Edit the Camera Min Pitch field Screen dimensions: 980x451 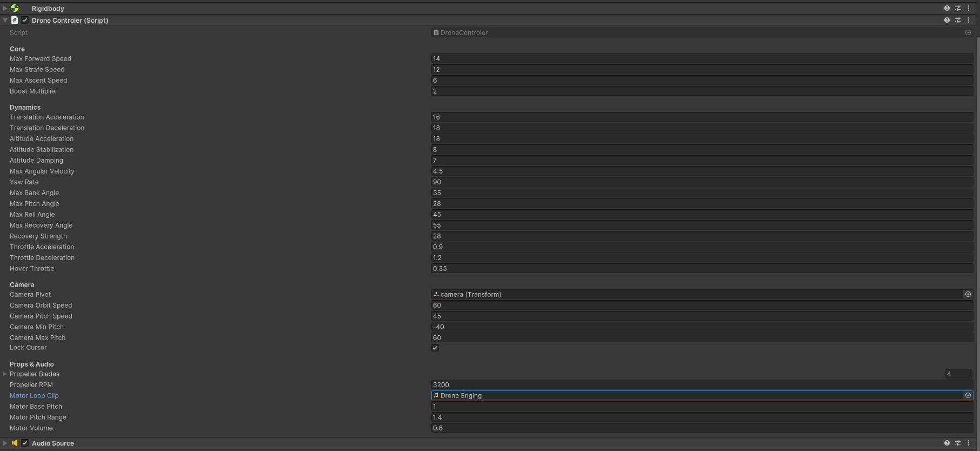pos(702,327)
